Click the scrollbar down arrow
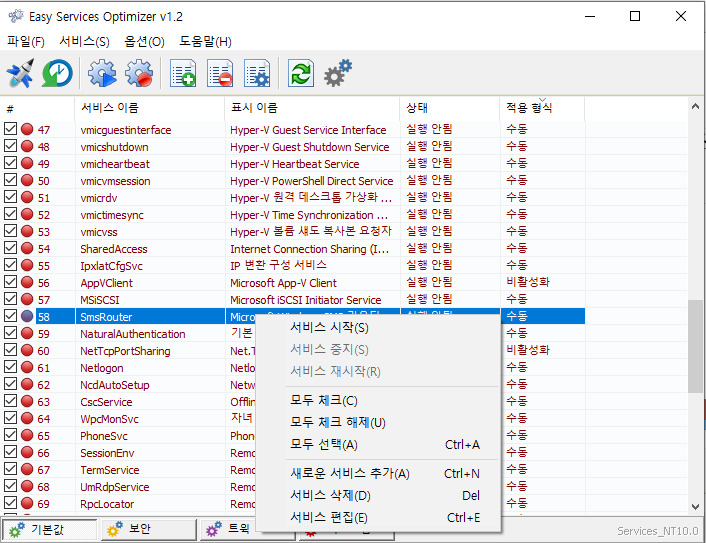The image size is (706, 543). click(695, 507)
